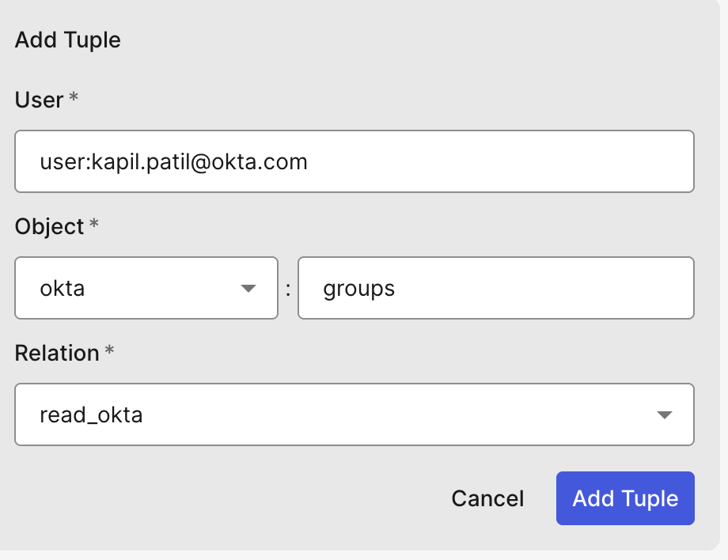Click the required asterisk next to Object
Screen dimensions: 728x560
[94, 225]
